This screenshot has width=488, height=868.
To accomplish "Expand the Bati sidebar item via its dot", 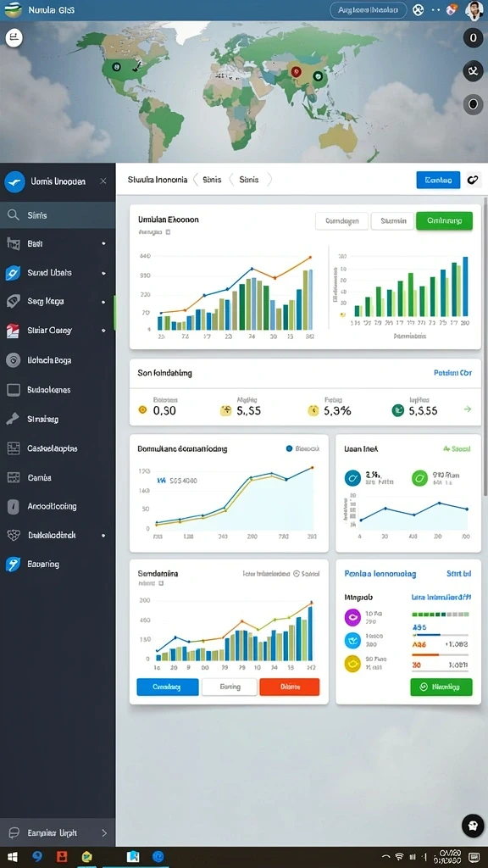I will pos(103,243).
